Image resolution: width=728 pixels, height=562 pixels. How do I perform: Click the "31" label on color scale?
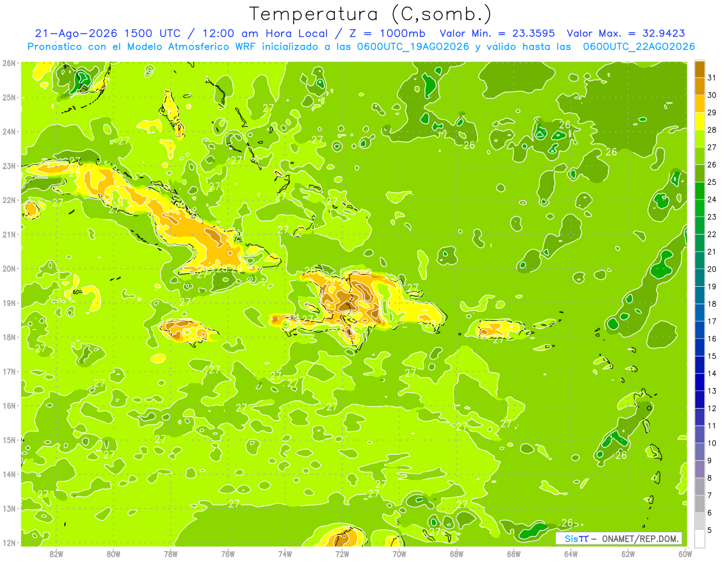712,78
